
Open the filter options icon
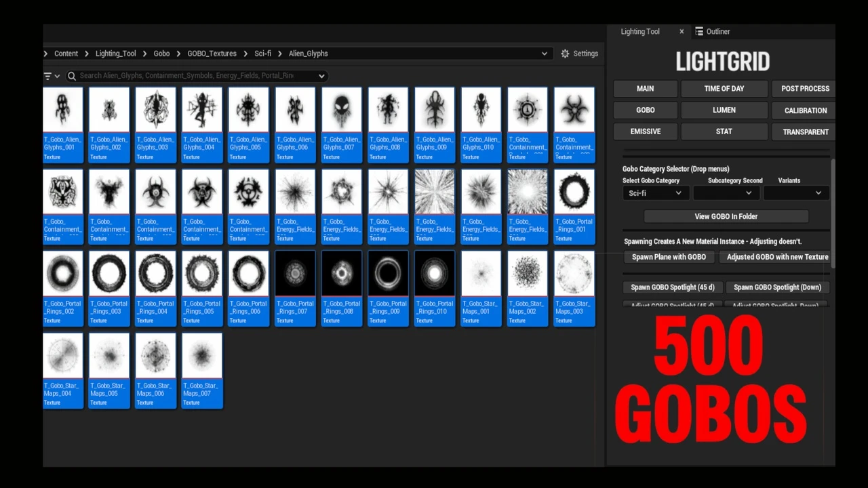point(47,76)
